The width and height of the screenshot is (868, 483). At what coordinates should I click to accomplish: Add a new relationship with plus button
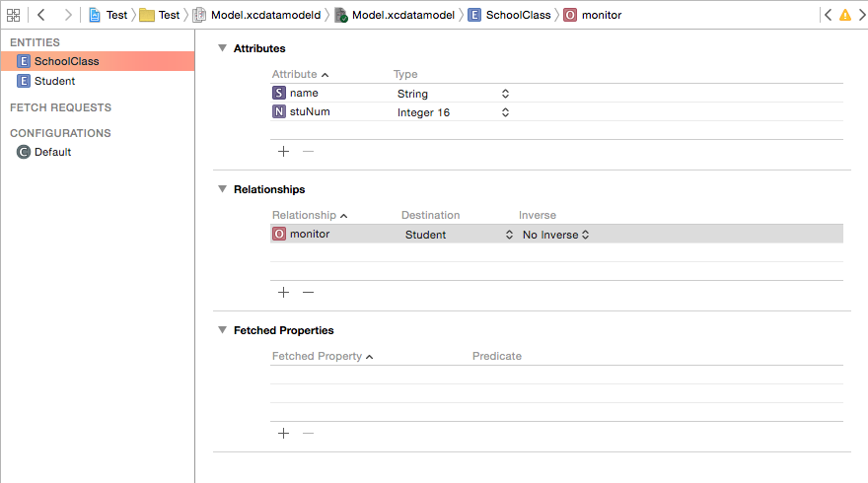[x=283, y=292]
